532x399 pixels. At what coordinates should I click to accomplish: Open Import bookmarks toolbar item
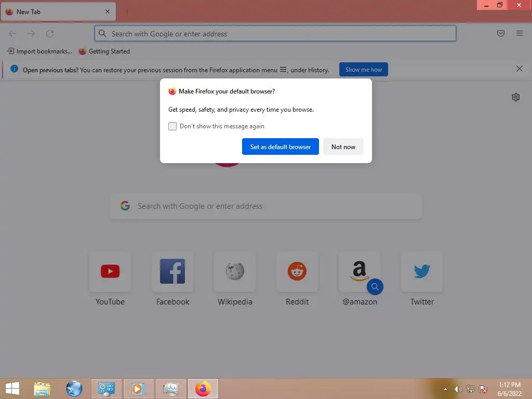[39, 51]
